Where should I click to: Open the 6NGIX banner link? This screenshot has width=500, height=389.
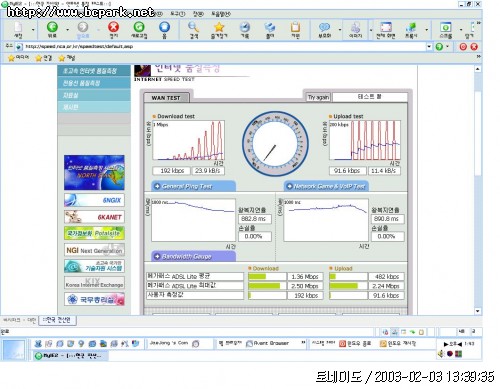94,200
